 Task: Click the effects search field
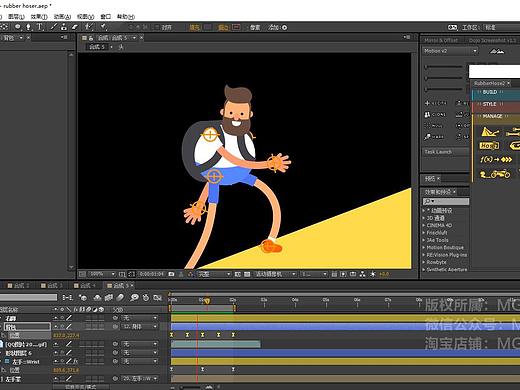click(446, 201)
